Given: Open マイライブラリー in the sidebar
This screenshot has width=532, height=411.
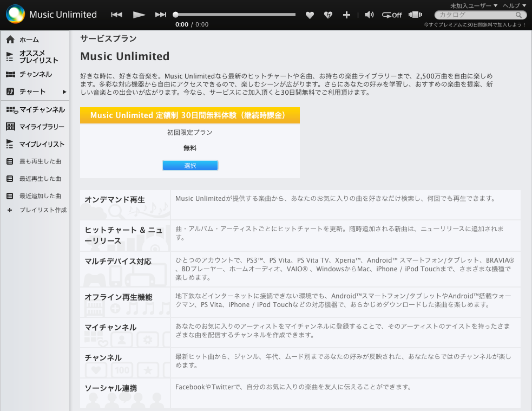Looking at the screenshot, I should click(x=42, y=127).
